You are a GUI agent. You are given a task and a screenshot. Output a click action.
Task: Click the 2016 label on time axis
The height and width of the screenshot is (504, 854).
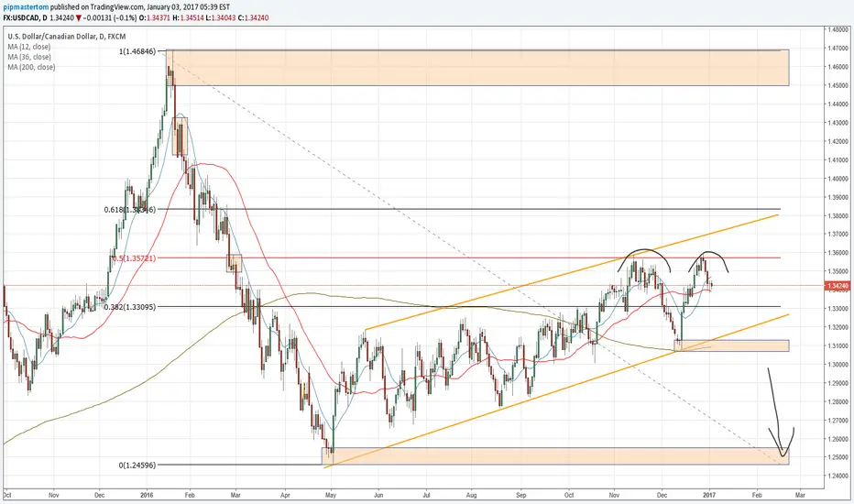point(147,495)
